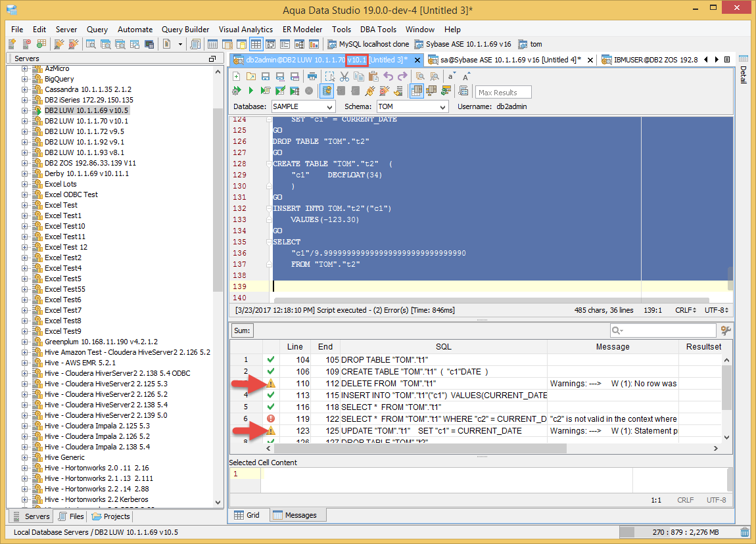This screenshot has width=756, height=544.
Task: Expand the Greenplum 10.168.11.190 node
Action: (24, 342)
